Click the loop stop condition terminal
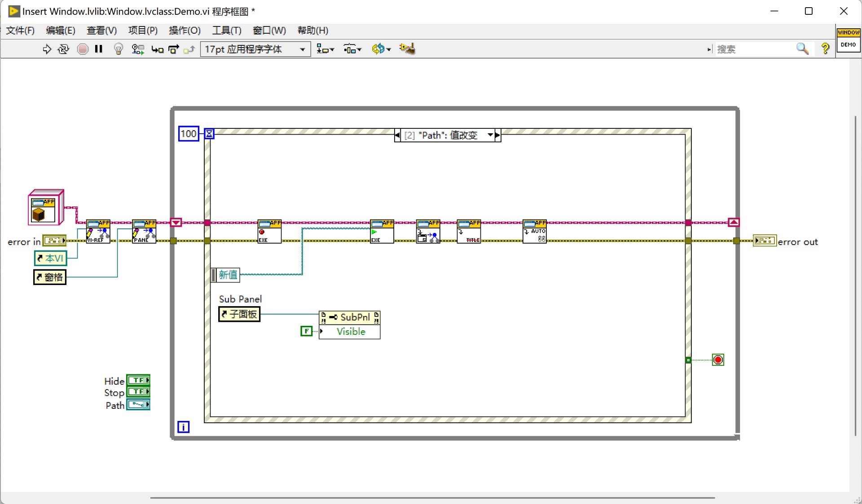 click(718, 360)
